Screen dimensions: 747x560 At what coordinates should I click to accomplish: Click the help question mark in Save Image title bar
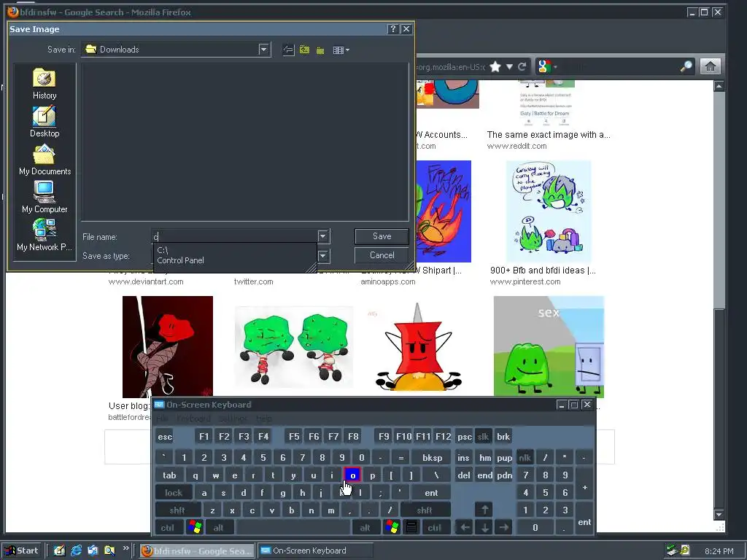pos(393,29)
